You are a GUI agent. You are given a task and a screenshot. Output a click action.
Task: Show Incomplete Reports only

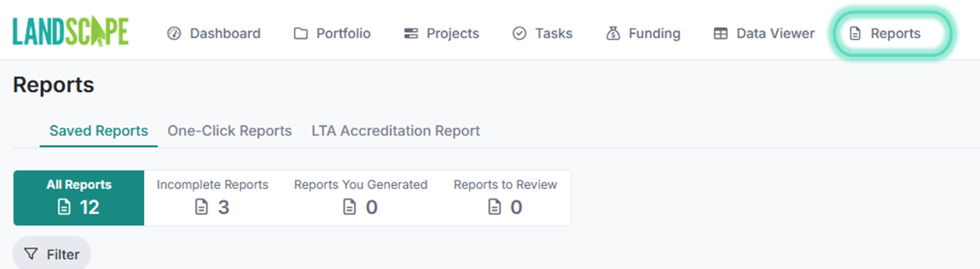point(212,198)
